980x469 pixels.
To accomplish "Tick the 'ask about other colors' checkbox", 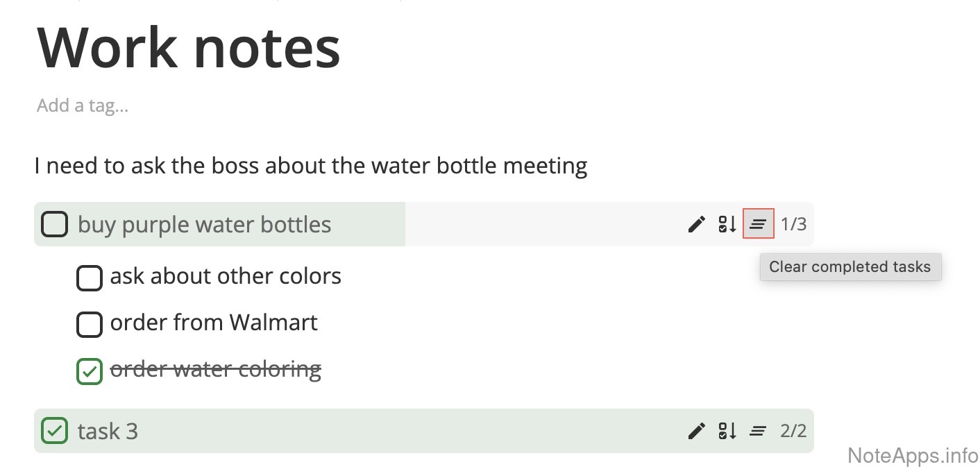I will point(90,278).
